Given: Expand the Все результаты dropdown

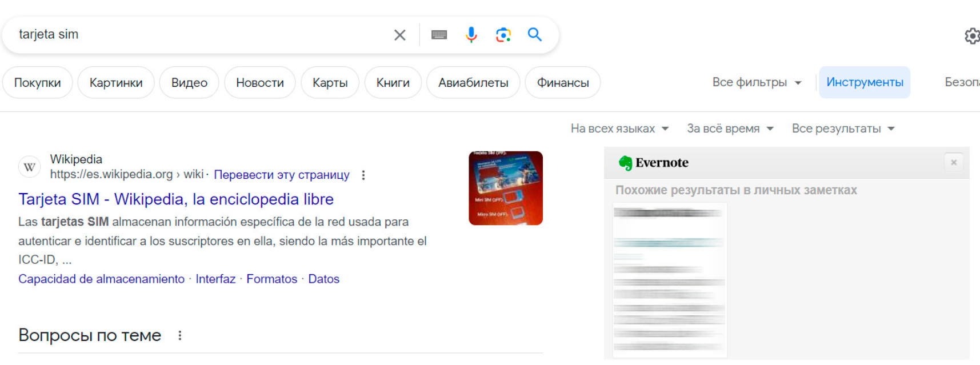Looking at the screenshot, I should [842, 129].
